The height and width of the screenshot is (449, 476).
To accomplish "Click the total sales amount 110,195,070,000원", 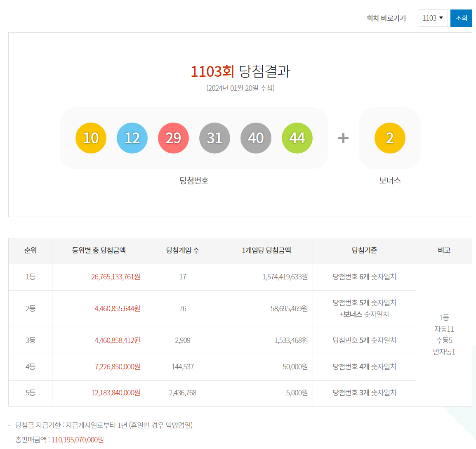I will pos(78,440).
